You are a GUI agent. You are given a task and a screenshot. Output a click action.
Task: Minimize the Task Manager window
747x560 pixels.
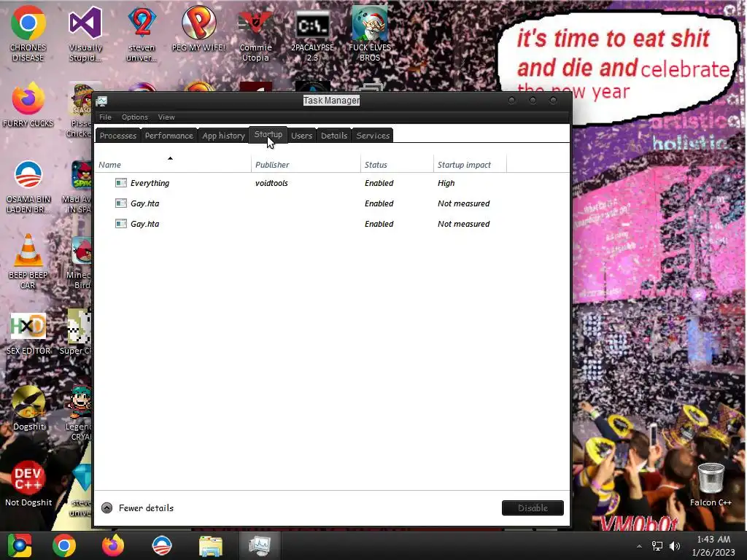click(512, 101)
